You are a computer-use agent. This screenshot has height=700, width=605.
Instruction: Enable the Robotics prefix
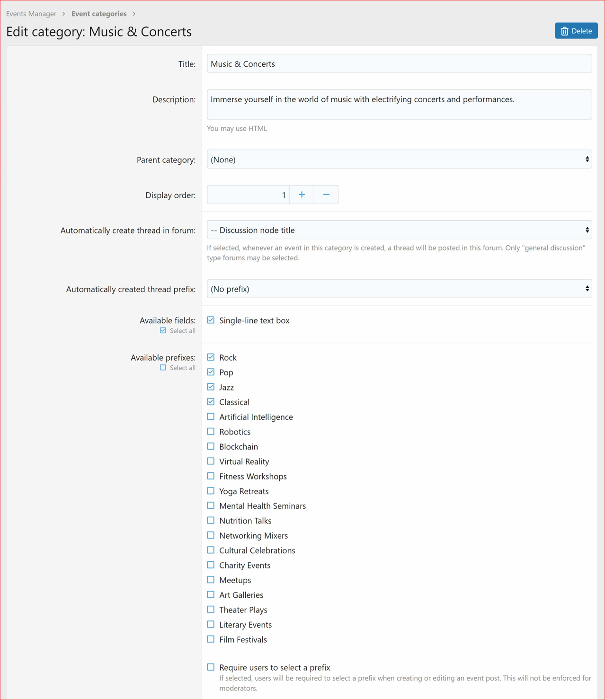[x=211, y=431]
